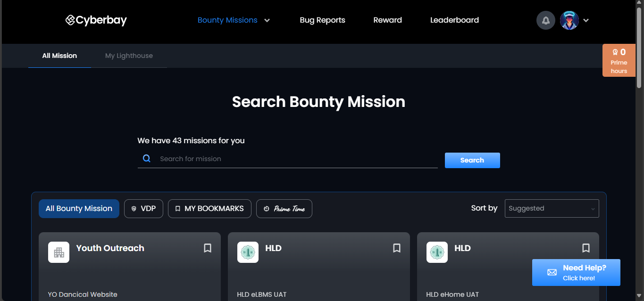The image size is (644, 301).
Task: Show MY BOOKMARKS missions
Action: coord(210,209)
